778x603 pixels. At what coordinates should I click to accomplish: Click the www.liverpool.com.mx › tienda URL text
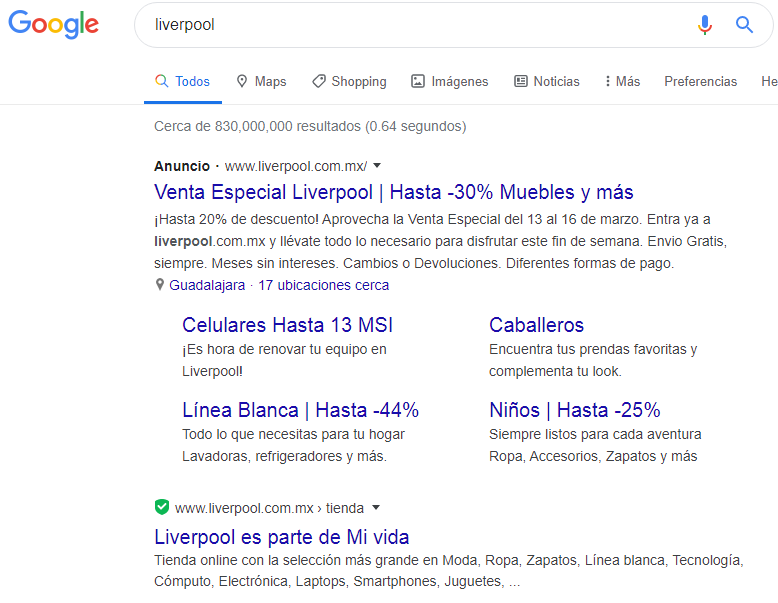coord(269,508)
